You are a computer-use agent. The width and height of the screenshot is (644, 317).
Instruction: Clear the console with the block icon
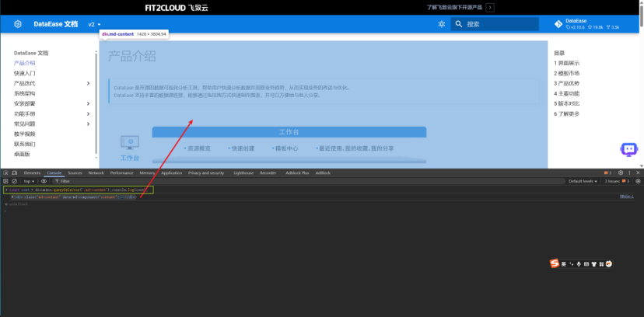(14, 181)
